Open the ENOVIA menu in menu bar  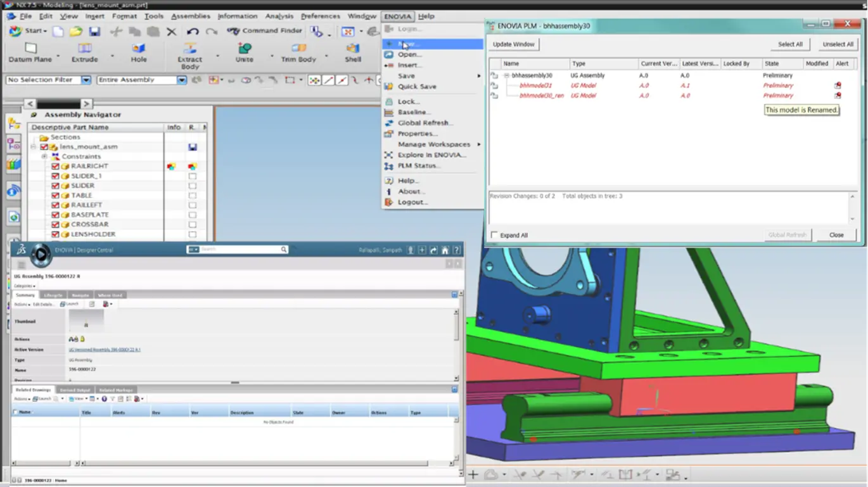[x=397, y=16]
